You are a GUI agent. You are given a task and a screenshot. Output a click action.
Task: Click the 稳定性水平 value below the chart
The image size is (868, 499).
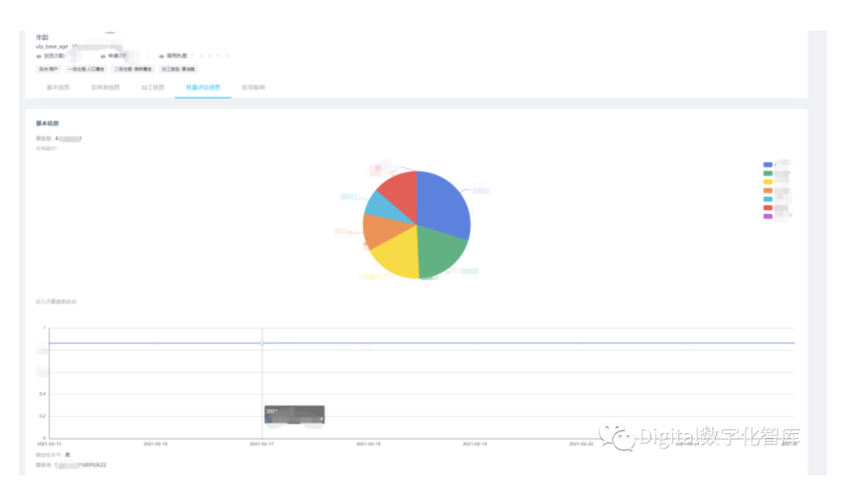pos(68,455)
